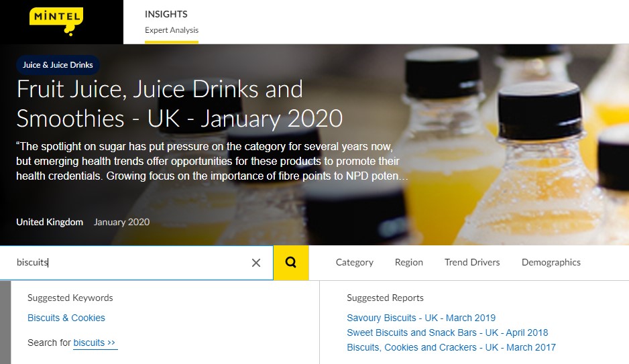Clear the search box with X icon
The width and height of the screenshot is (629, 364).
[256, 263]
